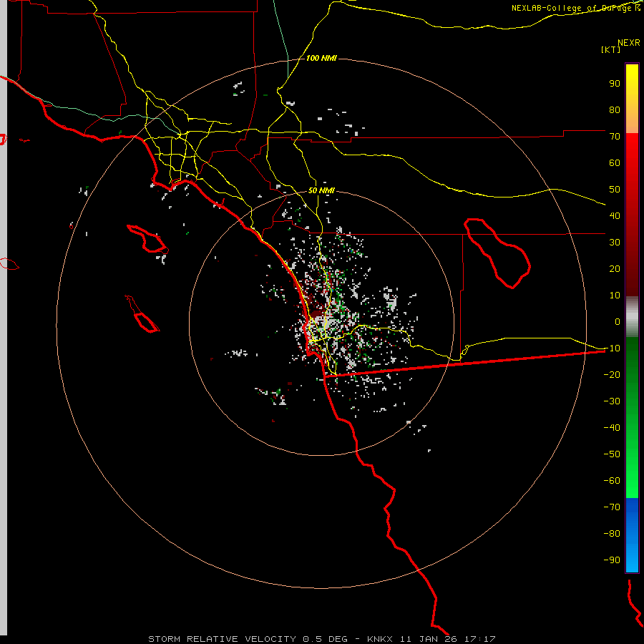Click the 90 value on velocity scale

[x=615, y=84]
